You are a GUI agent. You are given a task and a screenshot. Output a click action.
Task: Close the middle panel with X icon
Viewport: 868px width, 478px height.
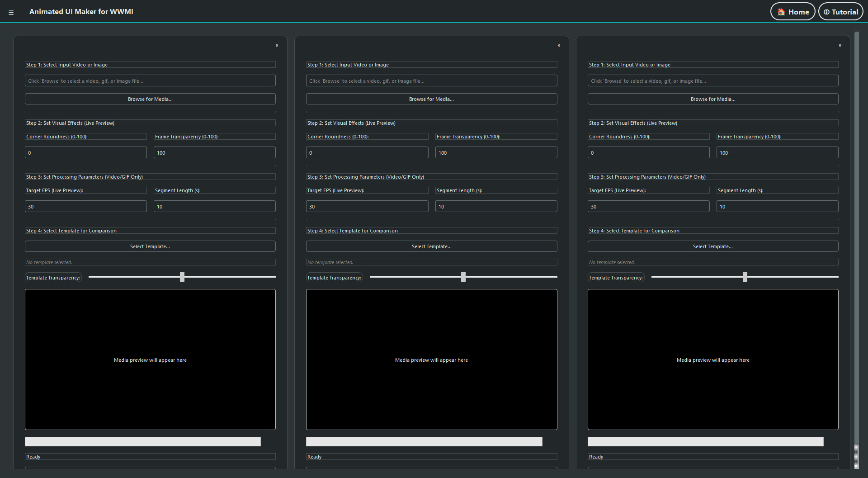click(x=559, y=46)
